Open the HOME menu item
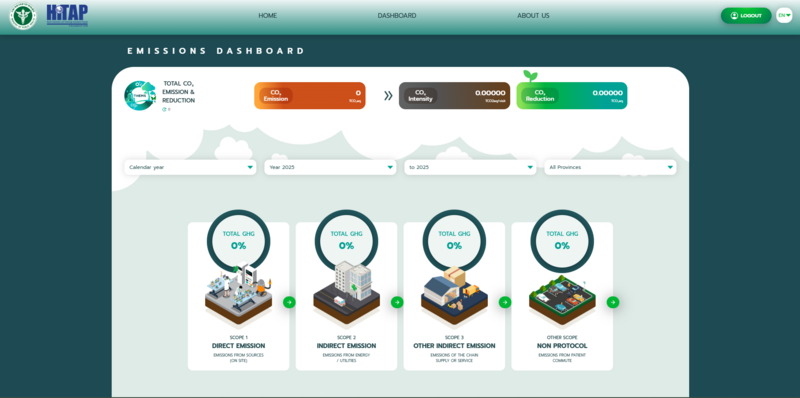Image resolution: width=800 pixels, height=398 pixels. (x=267, y=16)
